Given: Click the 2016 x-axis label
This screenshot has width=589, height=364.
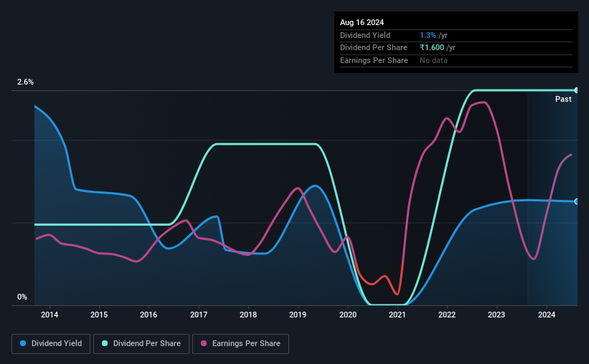Looking at the screenshot, I should (x=149, y=315).
